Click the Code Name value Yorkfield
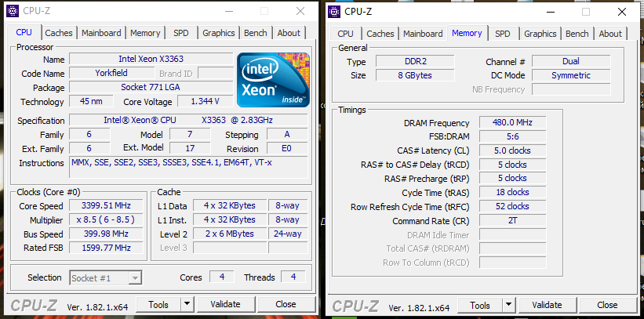 click(111, 73)
